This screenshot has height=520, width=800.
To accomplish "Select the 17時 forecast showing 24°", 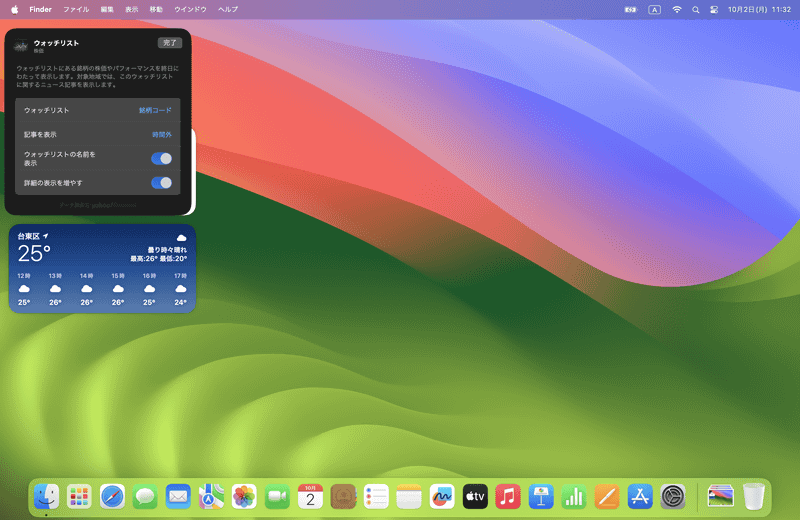I will (180, 289).
